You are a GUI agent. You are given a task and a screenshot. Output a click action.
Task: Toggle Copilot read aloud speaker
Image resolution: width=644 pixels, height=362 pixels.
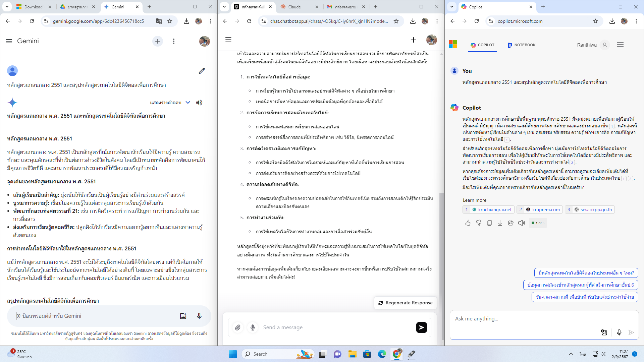tap(522, 223)
